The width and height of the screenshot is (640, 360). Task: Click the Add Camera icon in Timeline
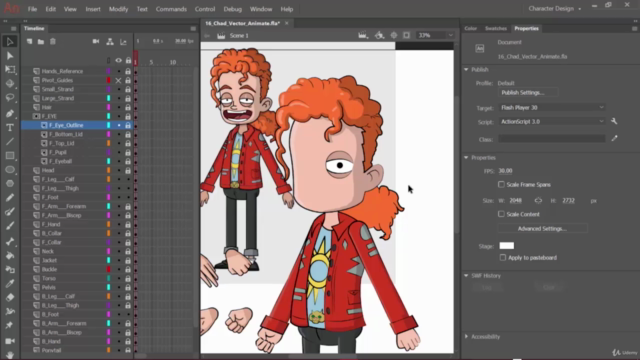tap(96, 42)
